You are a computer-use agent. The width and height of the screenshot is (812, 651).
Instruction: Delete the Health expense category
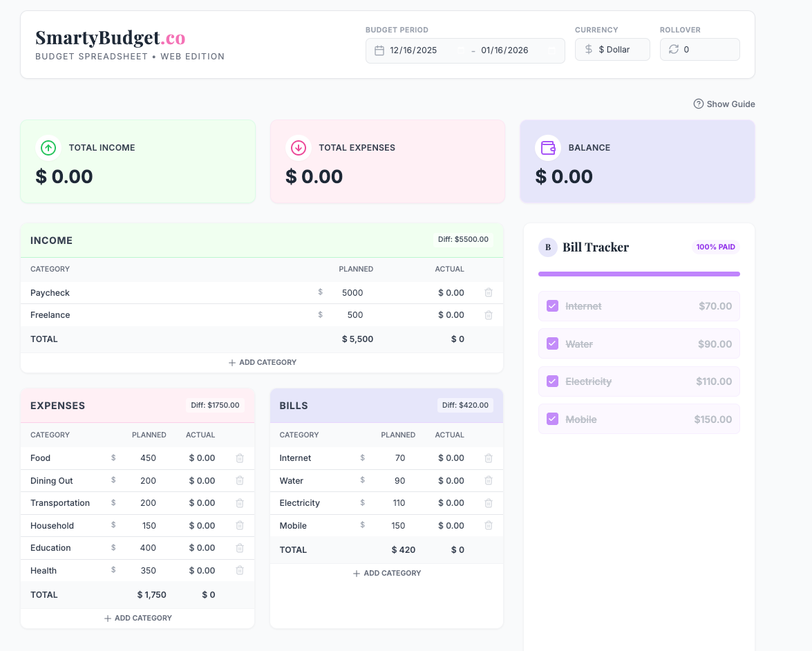pyautogui.click(x=240, y=571)
